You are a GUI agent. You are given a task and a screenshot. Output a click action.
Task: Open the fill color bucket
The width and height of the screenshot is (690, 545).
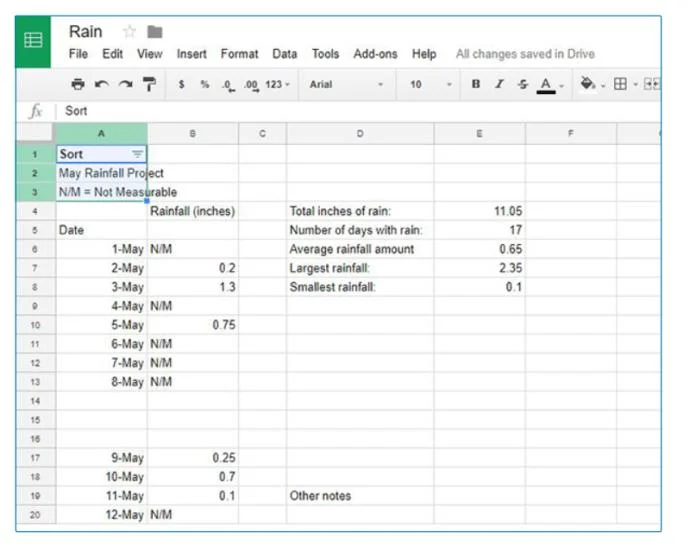coord(587,83)
